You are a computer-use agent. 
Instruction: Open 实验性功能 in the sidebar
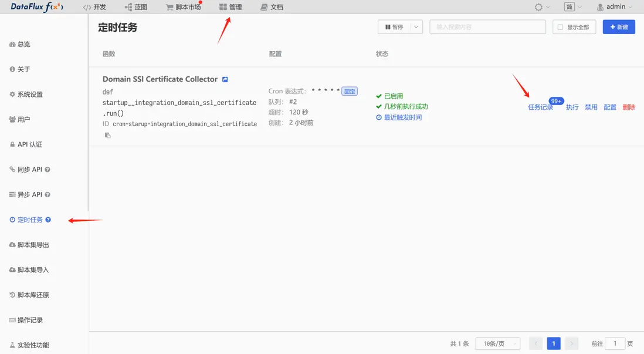coord(29,345)
